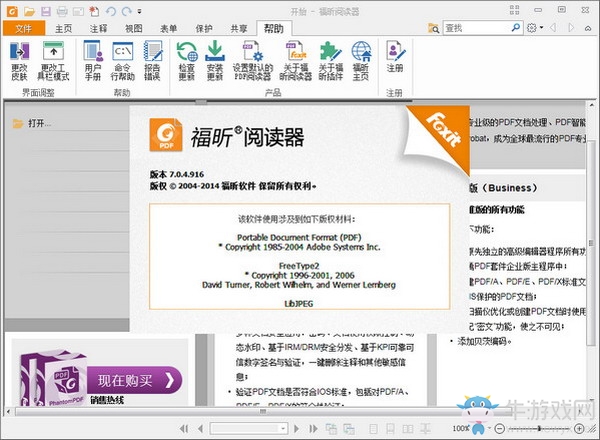Open the page number dropdown
Viewport: 600px width, 440px height.
(284, 429)
